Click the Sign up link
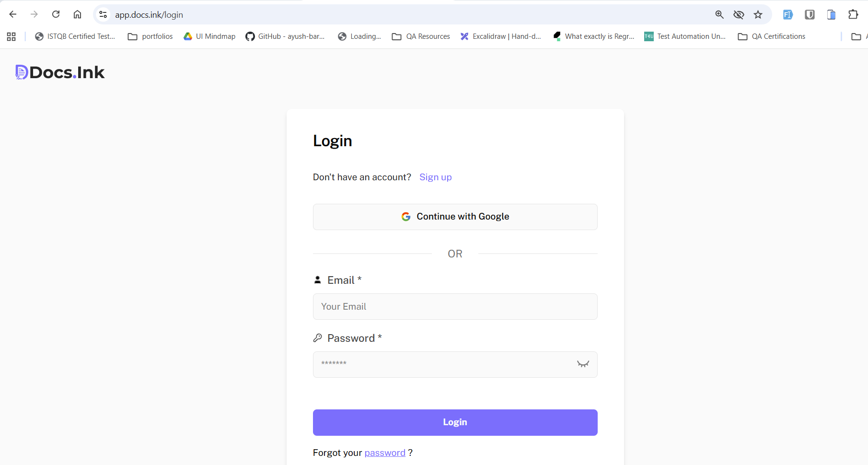 coord(435,177)
